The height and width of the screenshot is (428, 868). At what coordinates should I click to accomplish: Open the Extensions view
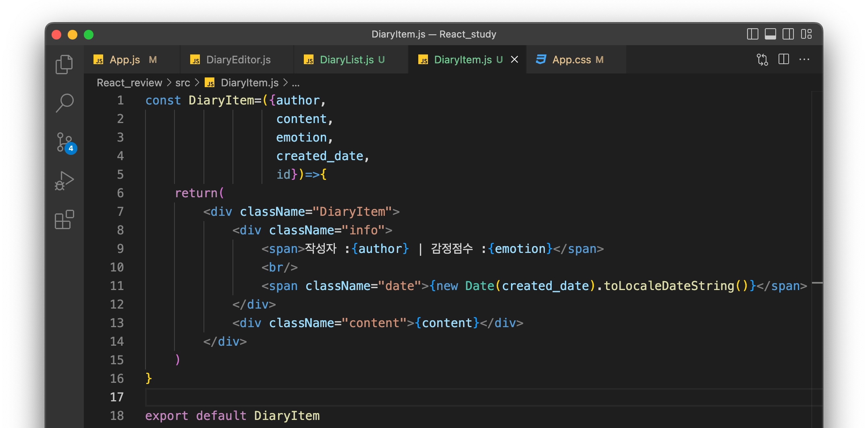pyautogui.click(x=64, y=220)
